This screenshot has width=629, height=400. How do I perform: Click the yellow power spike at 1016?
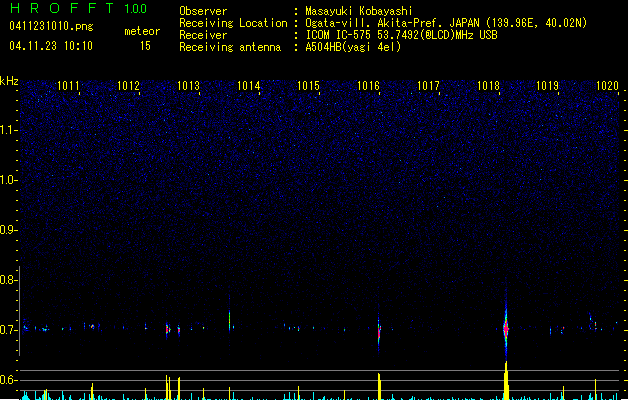click(379, 386)
